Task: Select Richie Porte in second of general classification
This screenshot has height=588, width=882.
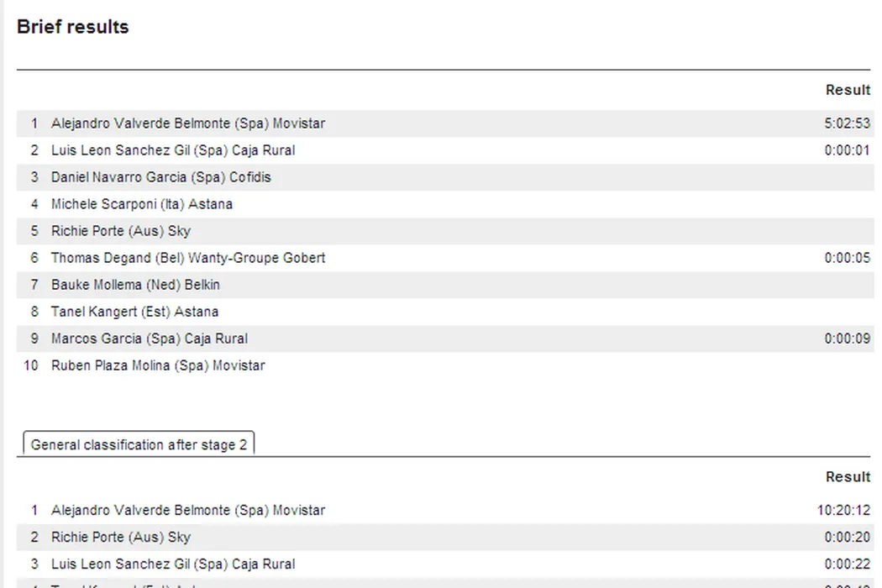Action: (x=120, y=537)
